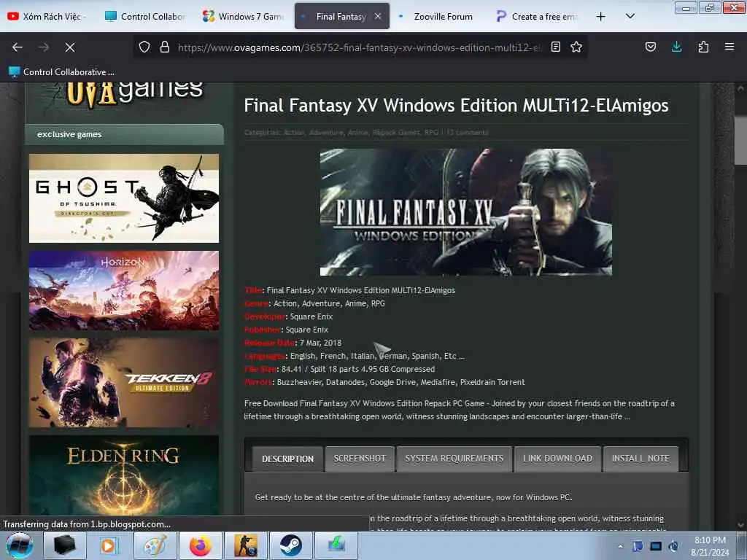The width and height of the screenshot is (747, 560).
Task: Click the Firefox taskbar icon
Action: (x=200, y=545)
